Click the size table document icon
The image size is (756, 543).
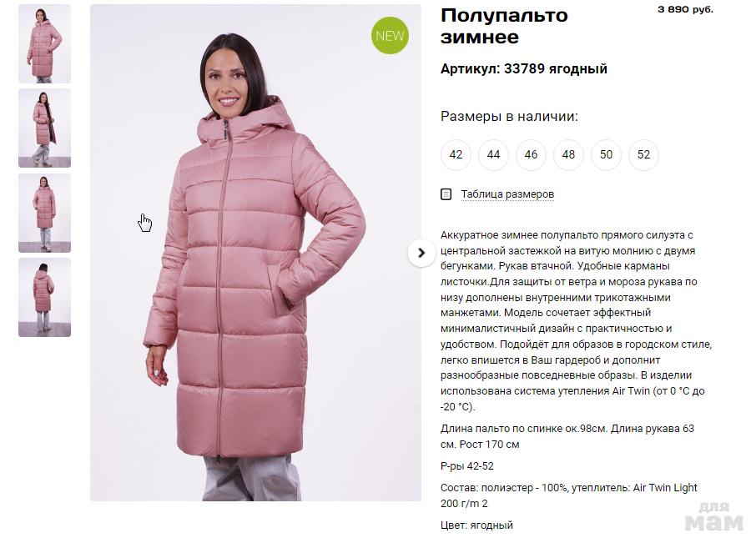[446, 194]
